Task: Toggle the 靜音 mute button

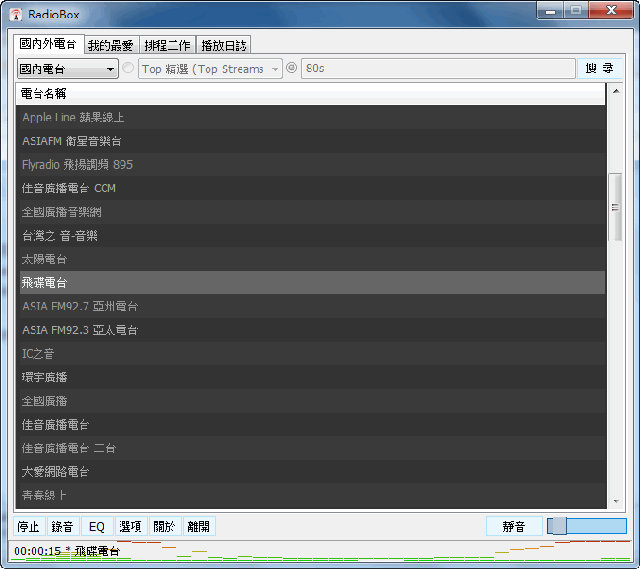Action: (514, 526)
